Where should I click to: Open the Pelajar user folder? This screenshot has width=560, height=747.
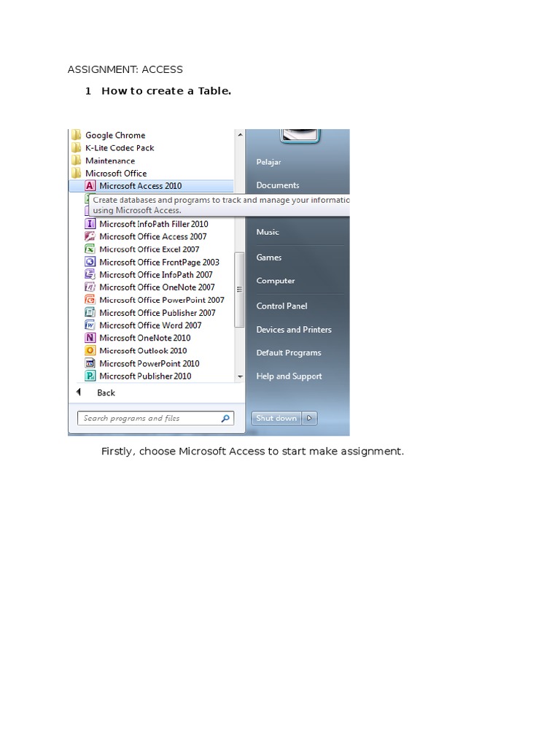(268, 162)
